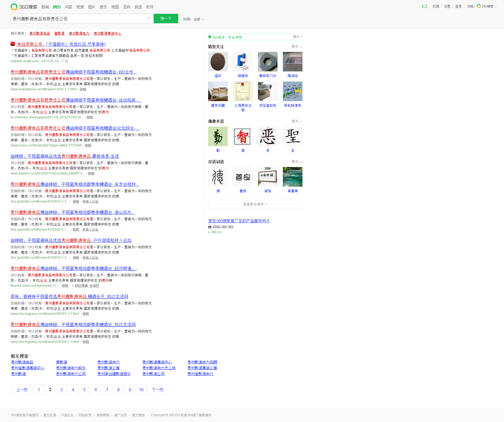The width and height of the screenshot is (504, 422).
Task: Switch to the 地图 tab
Action: coord(115,7)
